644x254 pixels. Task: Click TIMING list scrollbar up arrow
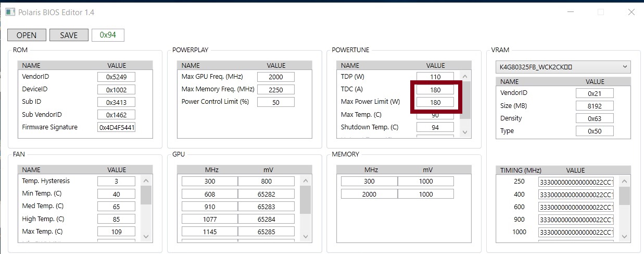coord(625,181)
